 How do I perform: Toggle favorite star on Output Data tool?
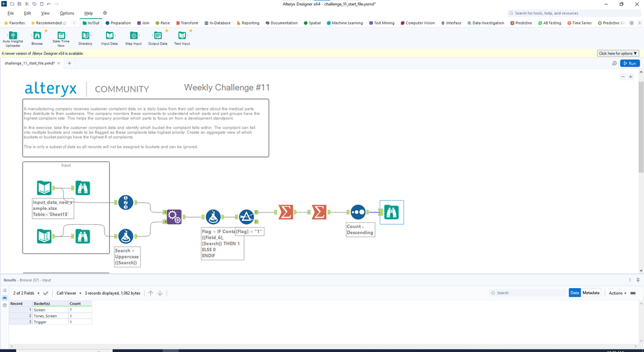[x=166, y=31]
